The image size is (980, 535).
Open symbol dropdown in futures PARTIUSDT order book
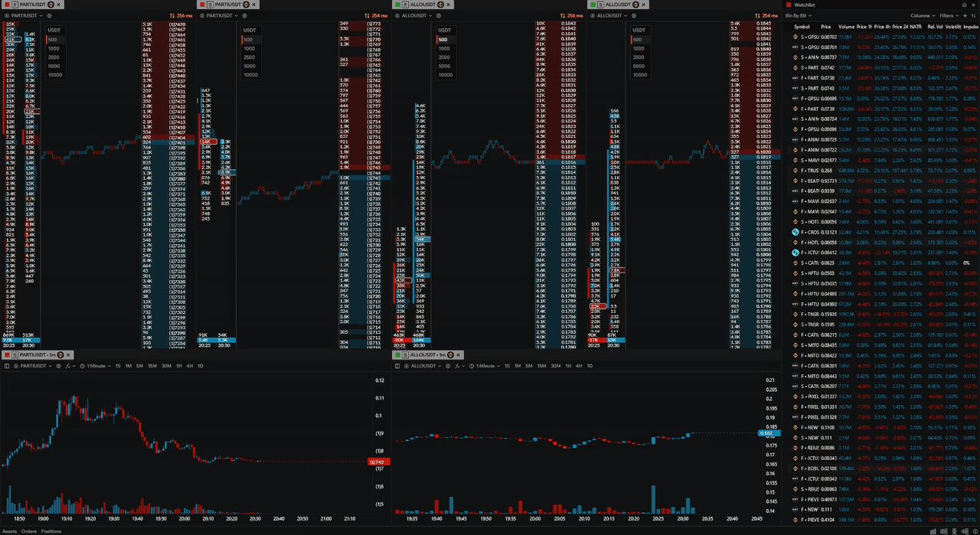[x=24, y=15]
